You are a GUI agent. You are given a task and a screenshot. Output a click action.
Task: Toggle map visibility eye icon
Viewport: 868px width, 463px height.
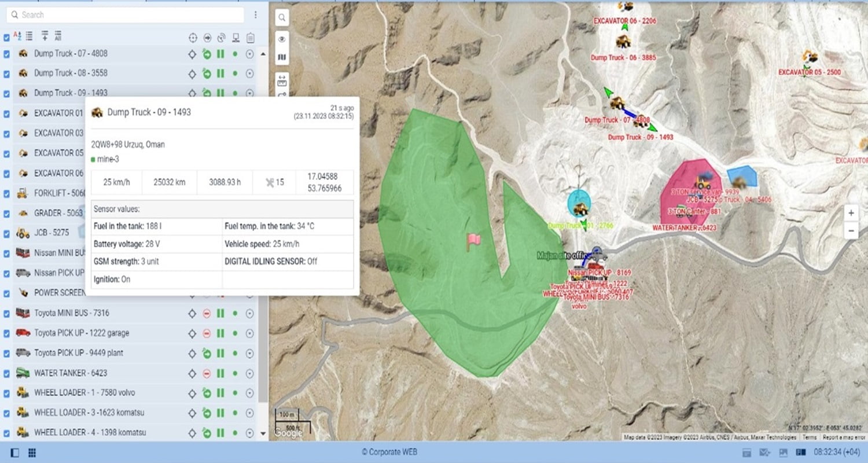coord(282,39)
